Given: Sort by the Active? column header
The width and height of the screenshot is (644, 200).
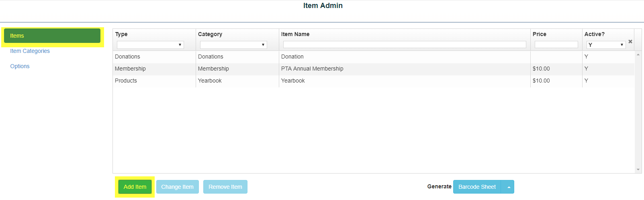Looking at the screenshot, I should (595, 34).
